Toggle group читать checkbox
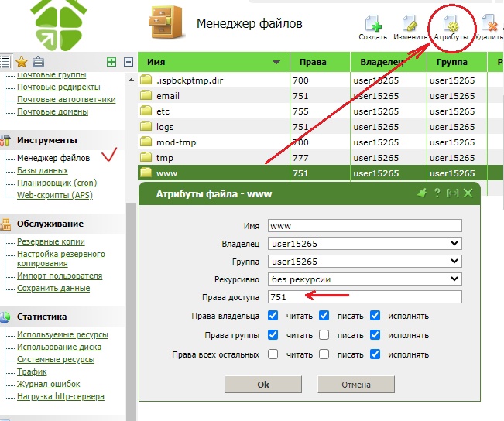 pyautogui.click(x=273, y=335)
